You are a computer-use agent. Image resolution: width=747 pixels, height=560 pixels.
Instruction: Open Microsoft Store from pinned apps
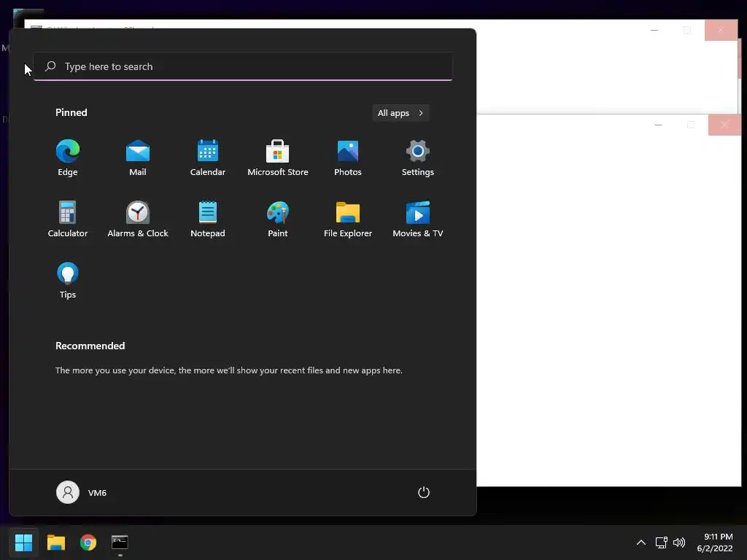pyautogui.click(x=278, y=158)
